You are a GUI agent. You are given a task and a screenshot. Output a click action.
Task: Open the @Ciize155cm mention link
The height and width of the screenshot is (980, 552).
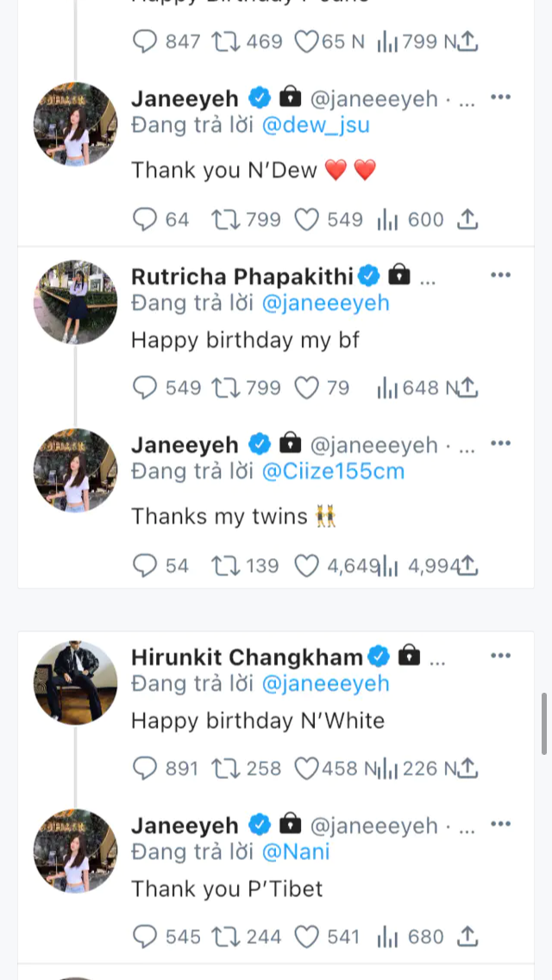[332, 471]
